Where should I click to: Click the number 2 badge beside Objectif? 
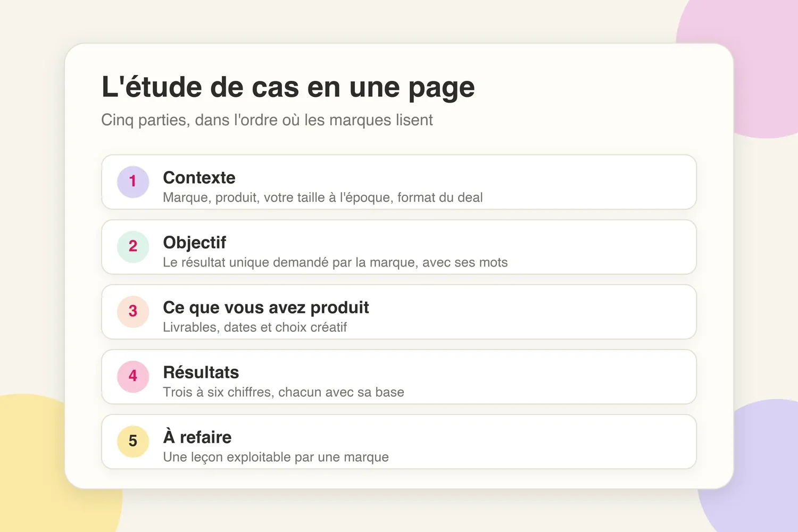133,247
